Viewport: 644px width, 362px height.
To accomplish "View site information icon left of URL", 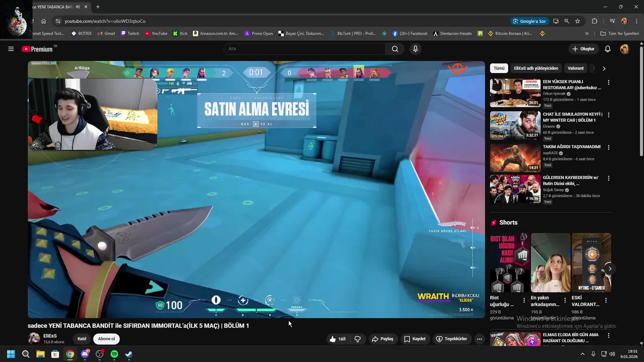I will click(58, 21).
